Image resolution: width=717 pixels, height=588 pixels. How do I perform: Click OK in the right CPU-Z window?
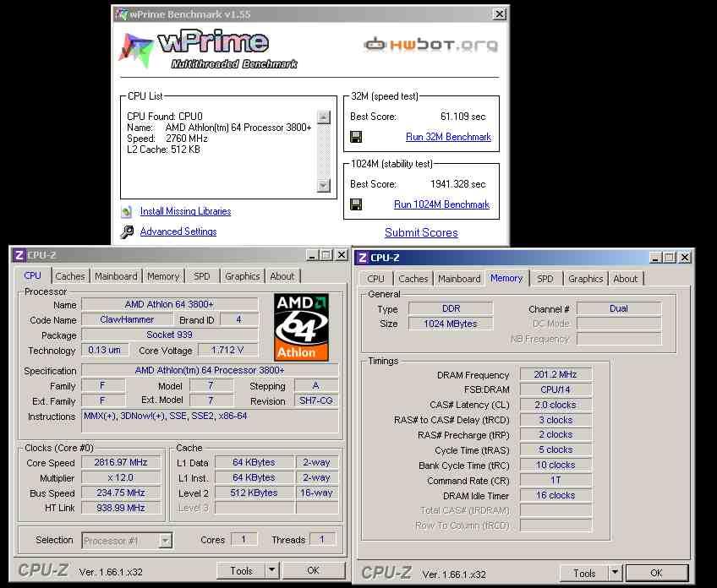tap(657, 574)
